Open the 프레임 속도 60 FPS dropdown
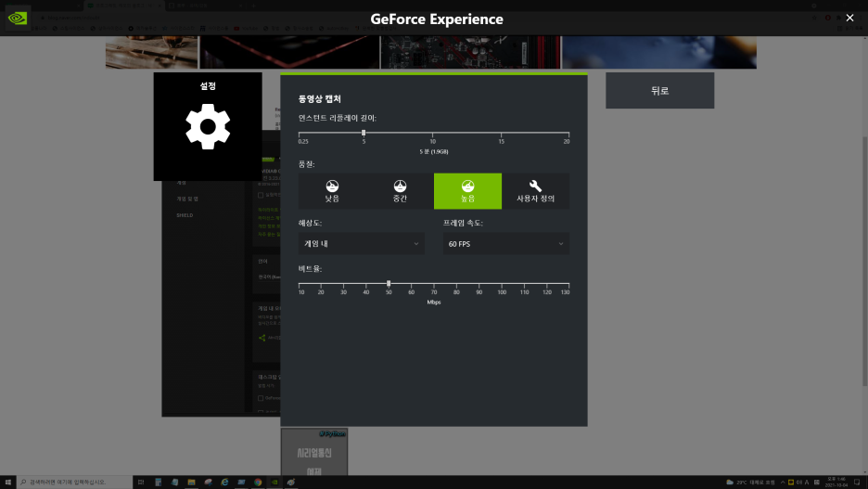The height and width of the screenshot is (489, 868). 506,244
